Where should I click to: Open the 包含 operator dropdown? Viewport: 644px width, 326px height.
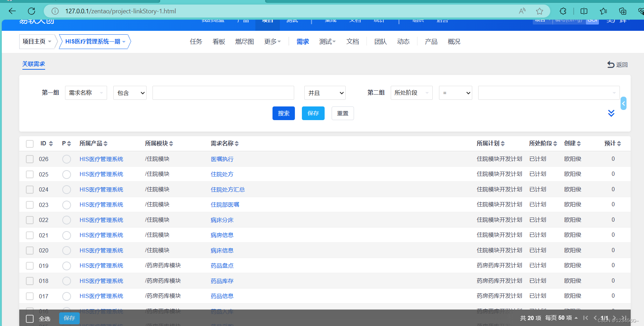tap(130, 93)
